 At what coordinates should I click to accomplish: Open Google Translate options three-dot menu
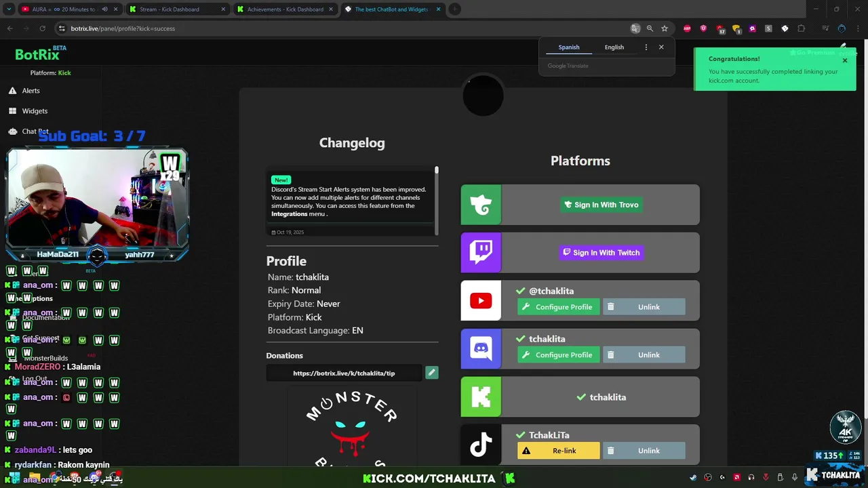point(646,47)
